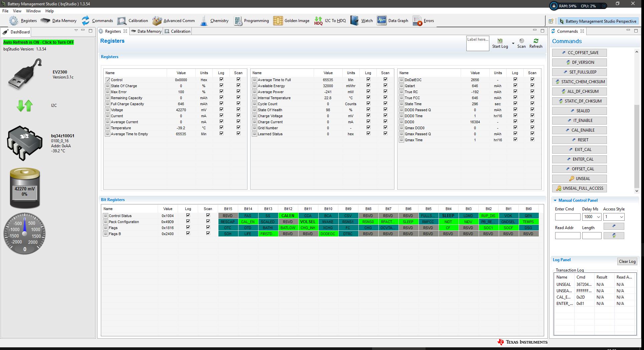Open DashBoard view menu arrow
This screenshot has width=644, height=350.
point(76,31)
